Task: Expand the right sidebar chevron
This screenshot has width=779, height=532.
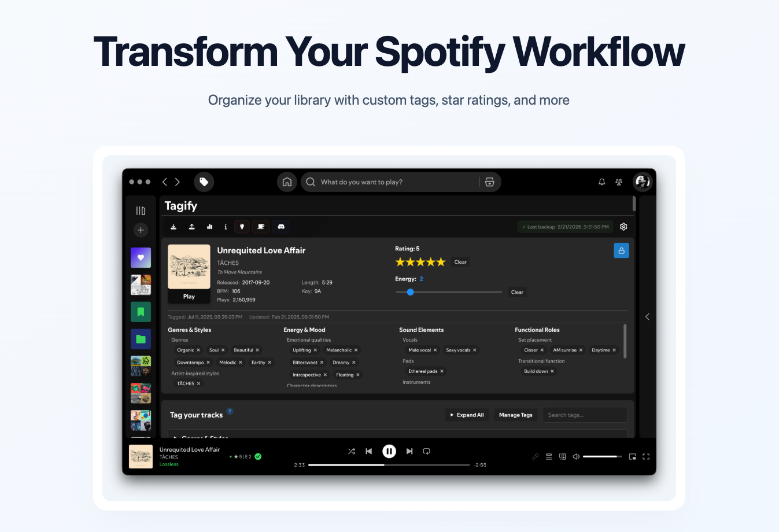Action: click(647, 316)
